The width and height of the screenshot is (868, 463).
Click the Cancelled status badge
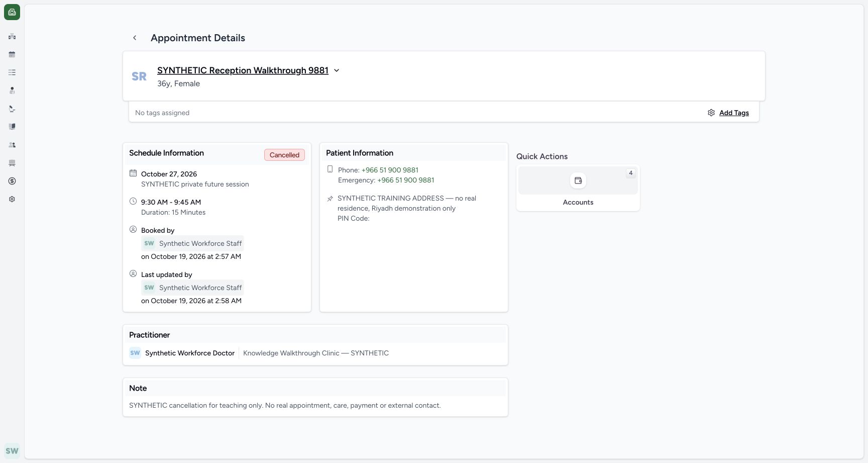(x=284, y=155)
